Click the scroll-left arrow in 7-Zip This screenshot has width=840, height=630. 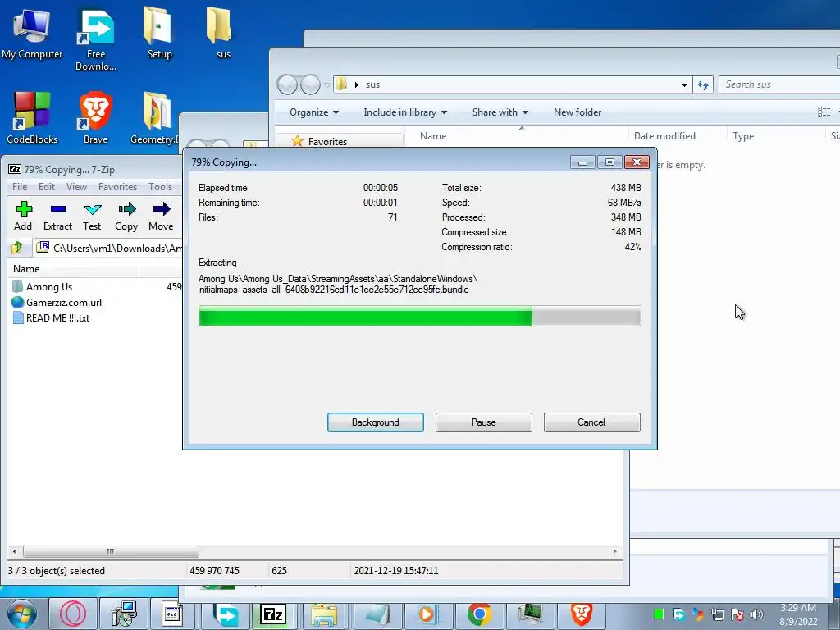[x=15, y=551]
